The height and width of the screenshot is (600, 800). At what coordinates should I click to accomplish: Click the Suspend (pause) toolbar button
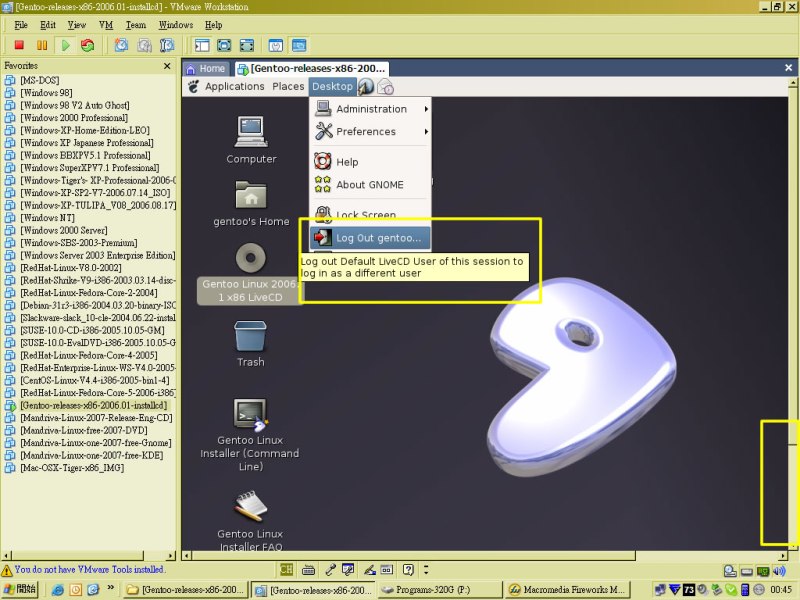42,45
